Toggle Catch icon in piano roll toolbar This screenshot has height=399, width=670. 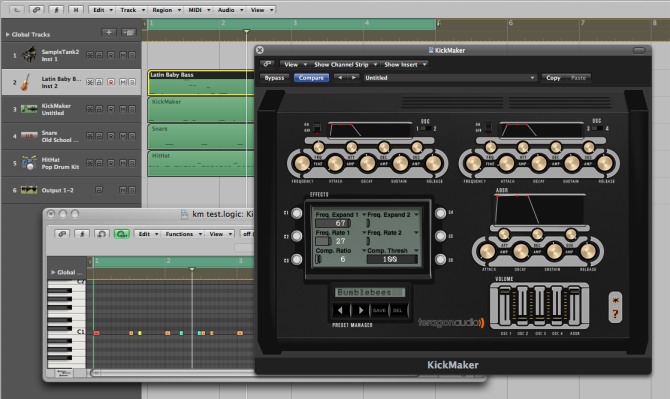(82, 234)
